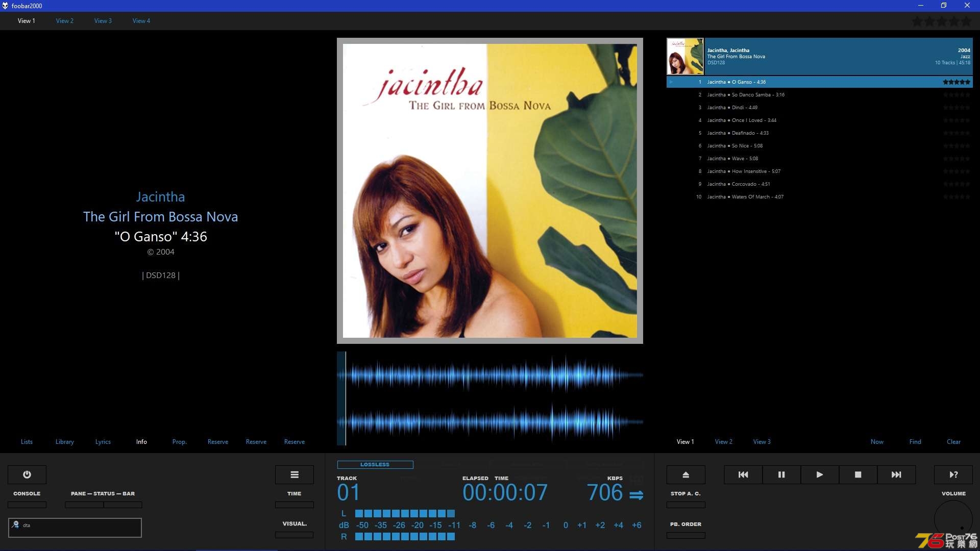The image size is (980, 551).
Task: Click the first Reserve tab
Action: point(218,442)
